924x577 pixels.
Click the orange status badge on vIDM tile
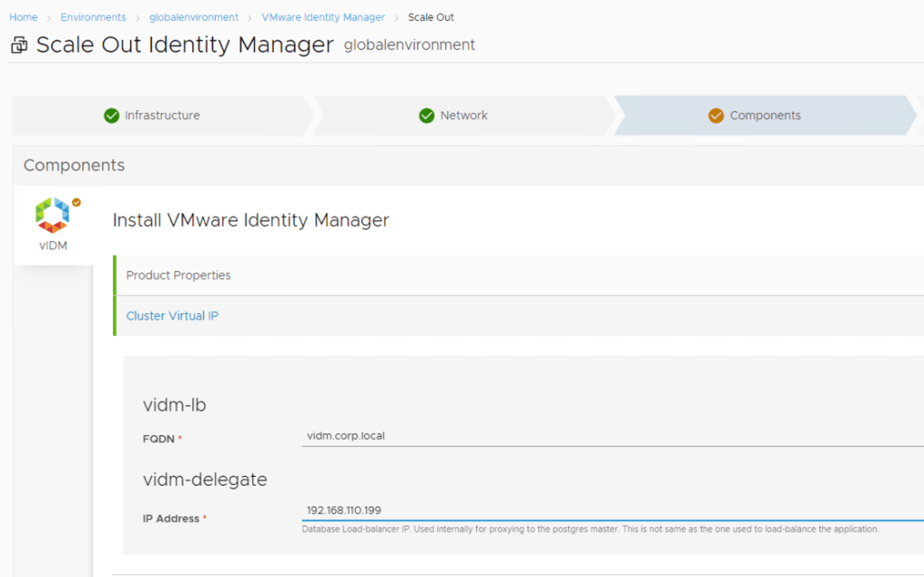pos(77,202)
